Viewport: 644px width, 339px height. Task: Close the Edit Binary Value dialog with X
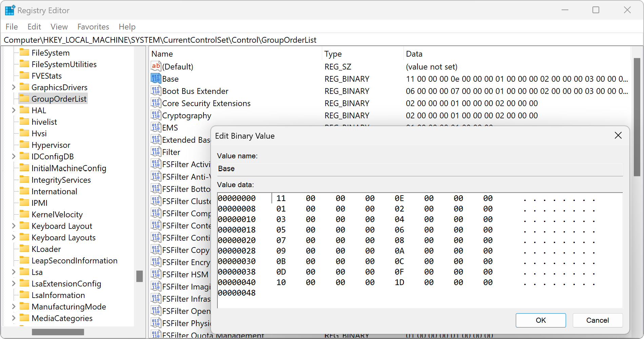pyautogui.click(x=618, y=136)
